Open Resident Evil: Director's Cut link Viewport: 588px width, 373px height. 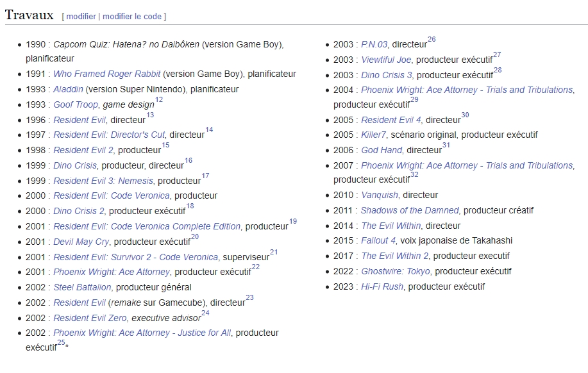pyautogui.click(x=109, y=135)
